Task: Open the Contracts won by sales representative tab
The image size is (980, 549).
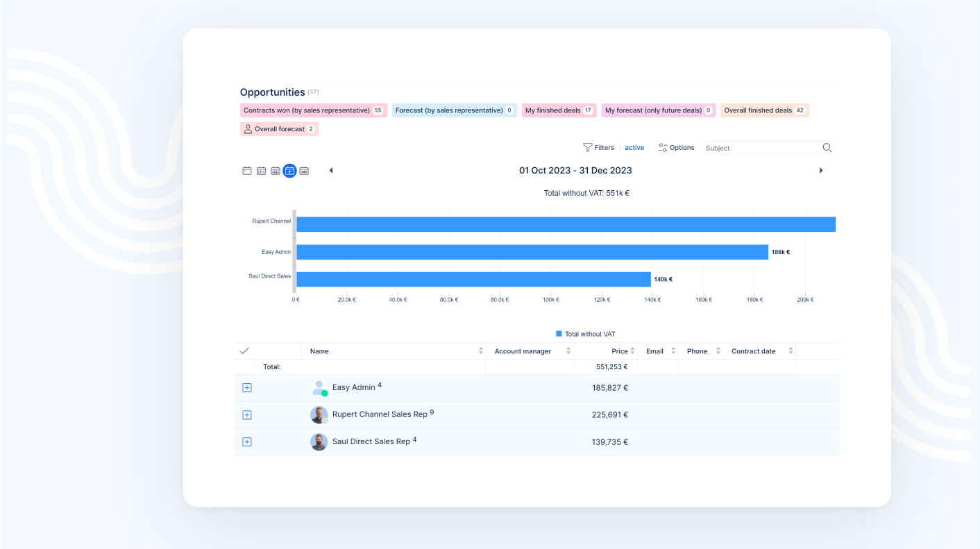Action: click(313, 110)
